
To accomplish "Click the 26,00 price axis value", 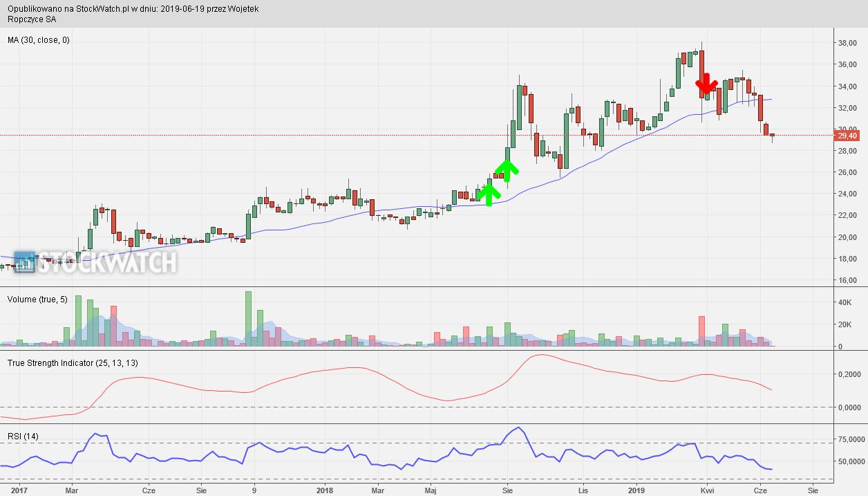I will (x=847, y=172).
